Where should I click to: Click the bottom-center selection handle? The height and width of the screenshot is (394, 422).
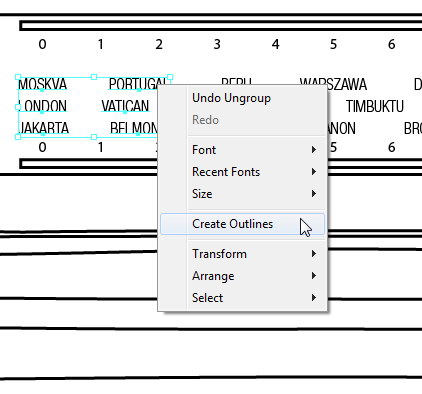tap(94, 137)
